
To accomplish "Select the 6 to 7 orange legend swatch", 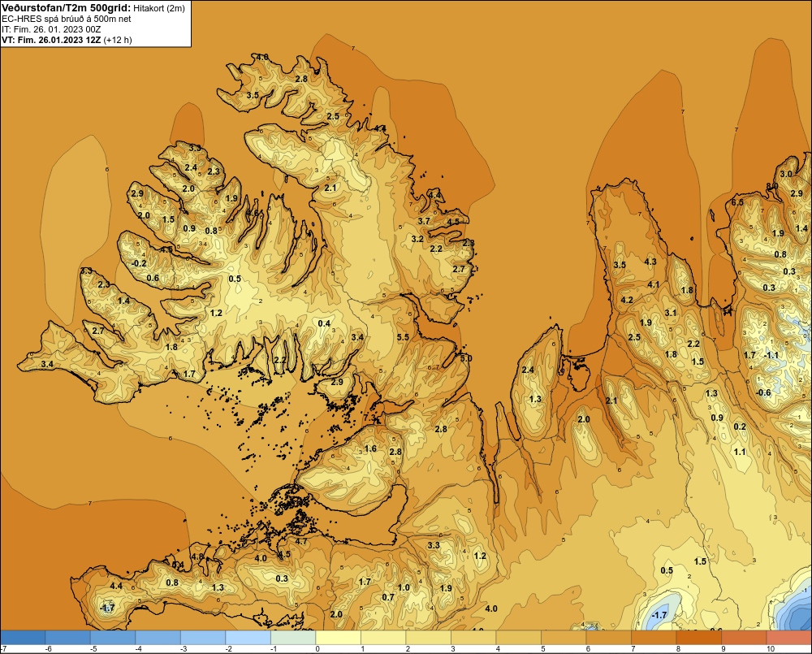I will [608, 637].
